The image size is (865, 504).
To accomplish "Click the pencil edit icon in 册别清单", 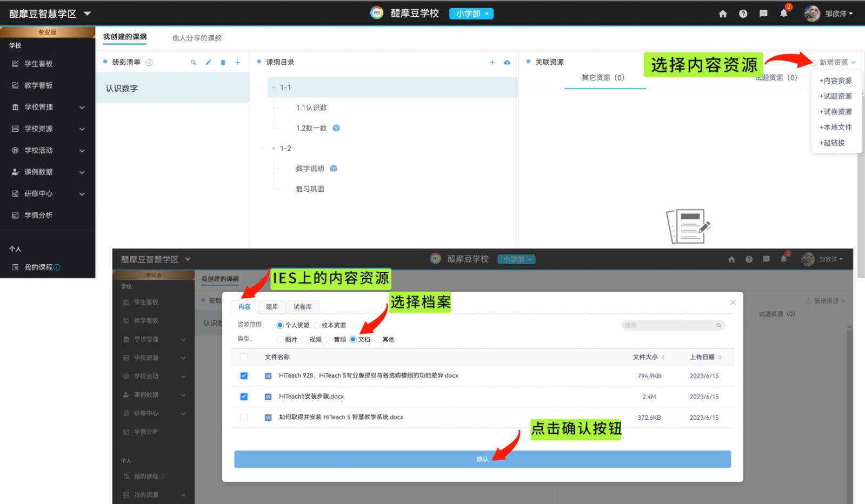I will 208,63.
